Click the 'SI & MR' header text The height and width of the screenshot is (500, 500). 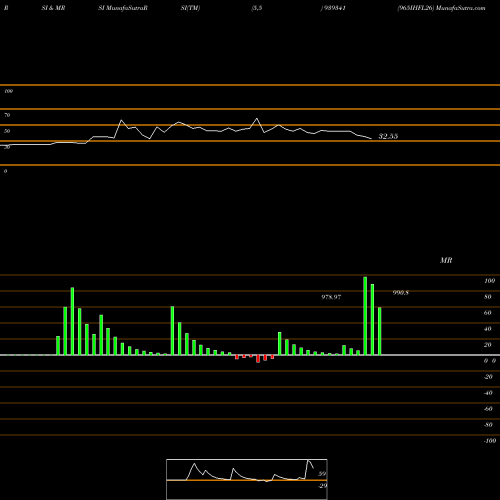coord(53,8)
